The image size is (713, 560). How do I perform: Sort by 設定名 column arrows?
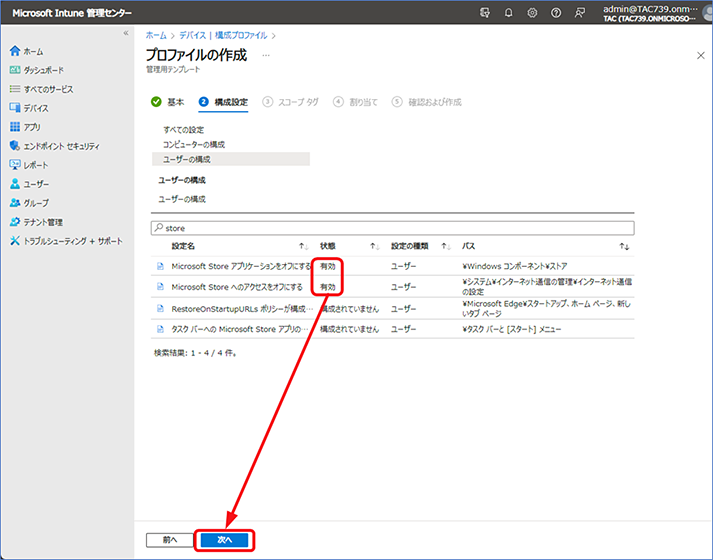click(x=303, y=246)
